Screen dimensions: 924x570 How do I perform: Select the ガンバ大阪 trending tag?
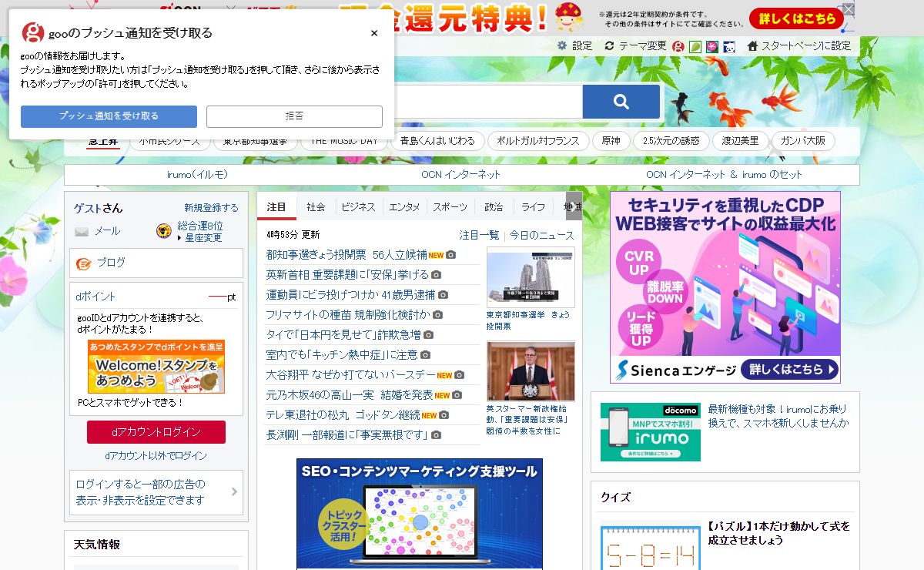click(x=802, y=141)
